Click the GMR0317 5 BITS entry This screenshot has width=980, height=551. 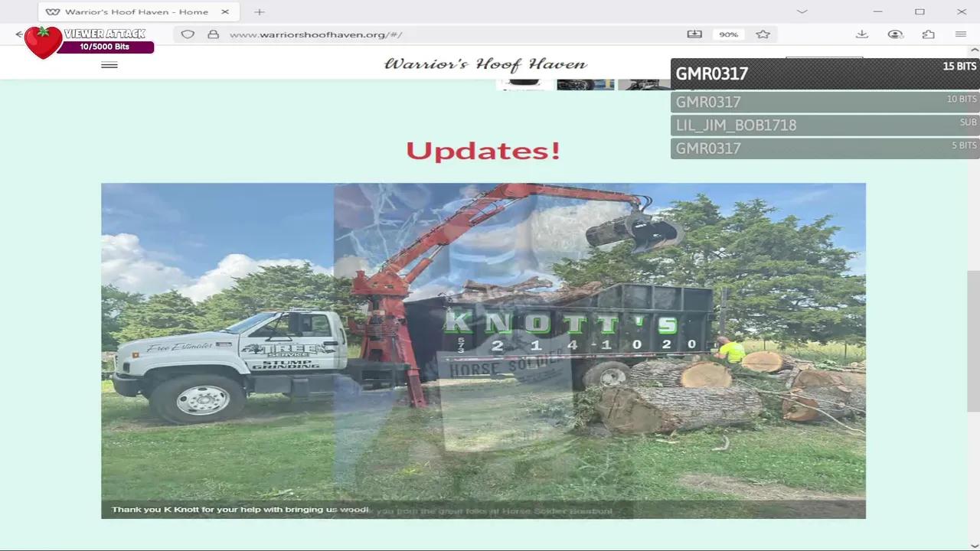[x=825, y=148]
